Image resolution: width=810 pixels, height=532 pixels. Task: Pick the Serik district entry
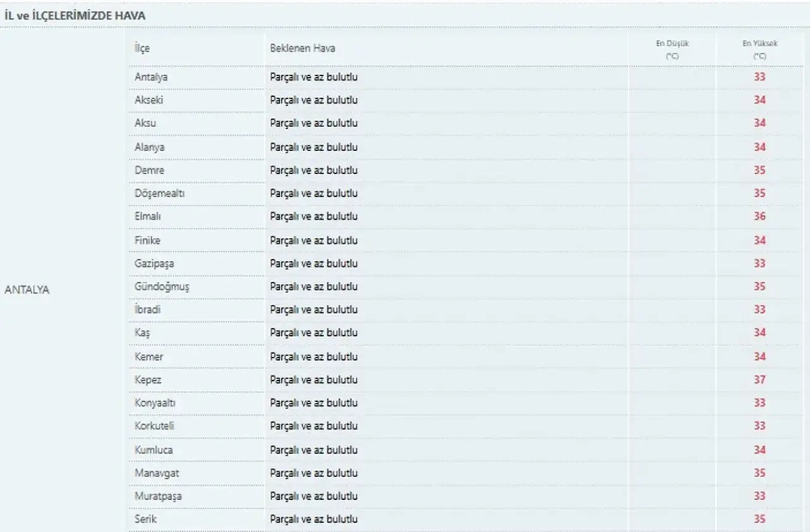[x=146, y=519]
